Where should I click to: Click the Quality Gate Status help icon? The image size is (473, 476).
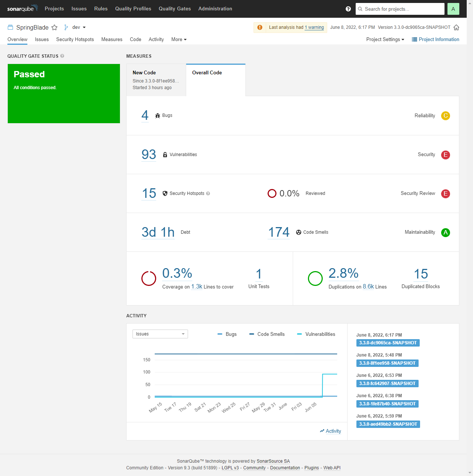point(62,56)
